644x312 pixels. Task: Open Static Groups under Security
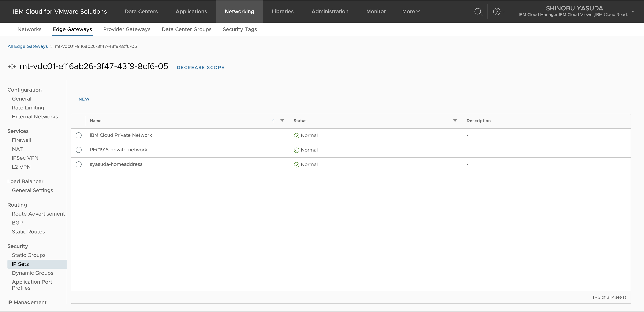tap(29, 255)
